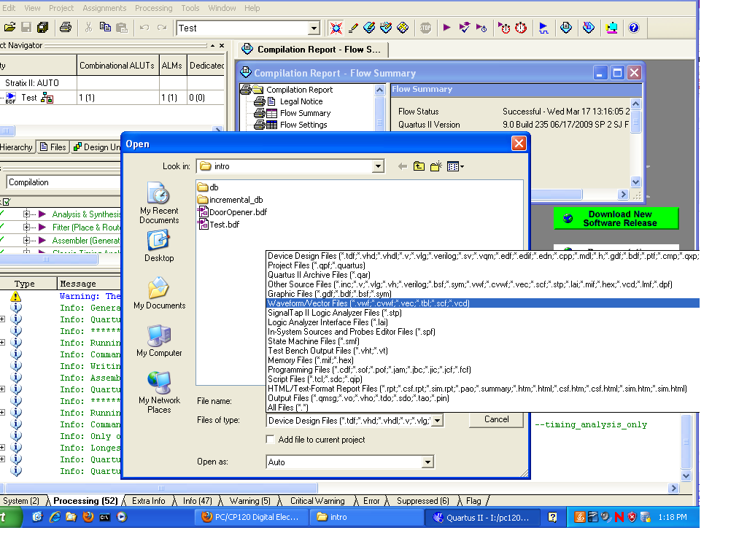This screenshot has width=747, height=560.
Task: Click the Print toolbar icon
Action: click(66, 28)
